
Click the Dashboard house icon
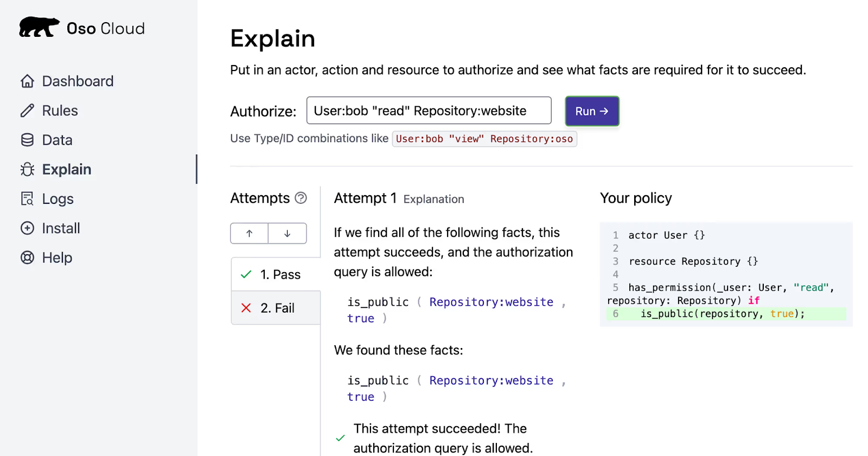point(27,81)
